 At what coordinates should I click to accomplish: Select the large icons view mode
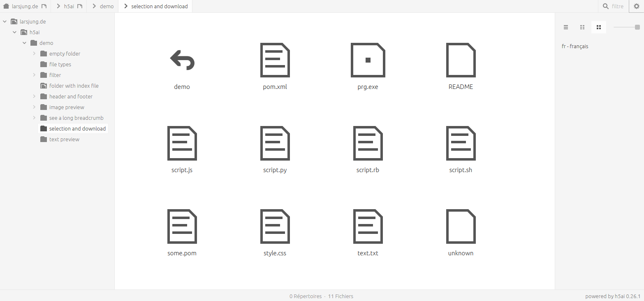599,27
